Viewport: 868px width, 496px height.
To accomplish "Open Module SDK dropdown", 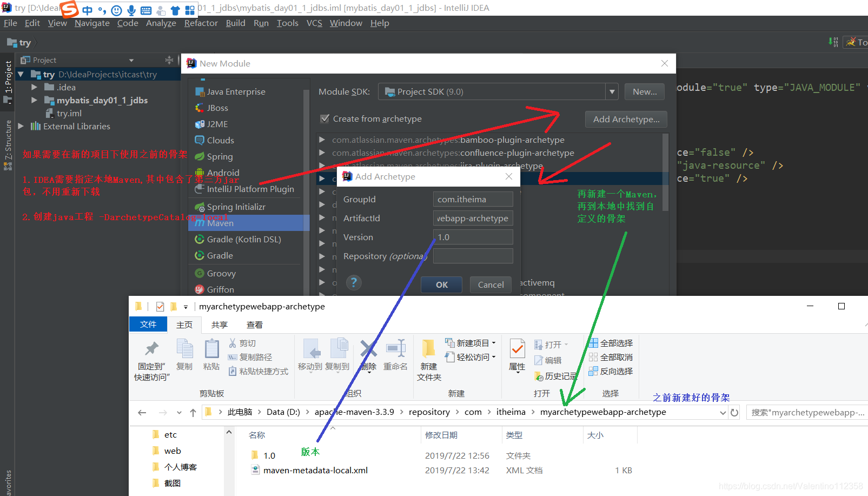I will click(612, 92).
